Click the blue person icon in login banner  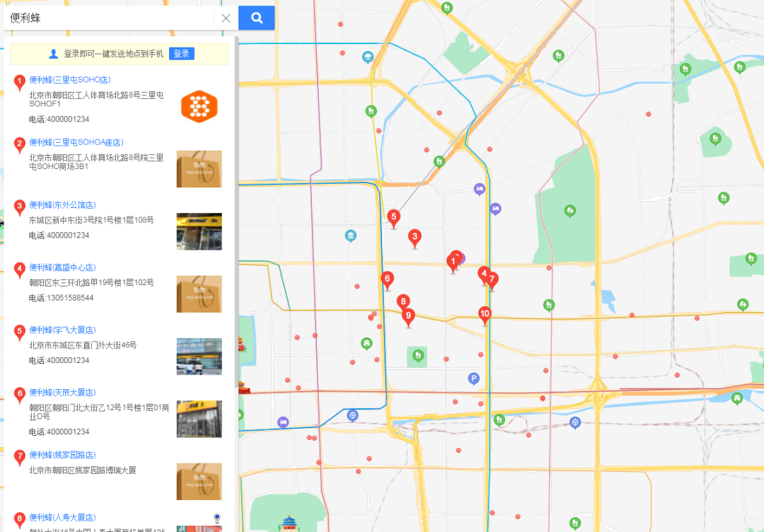point(52,53)
